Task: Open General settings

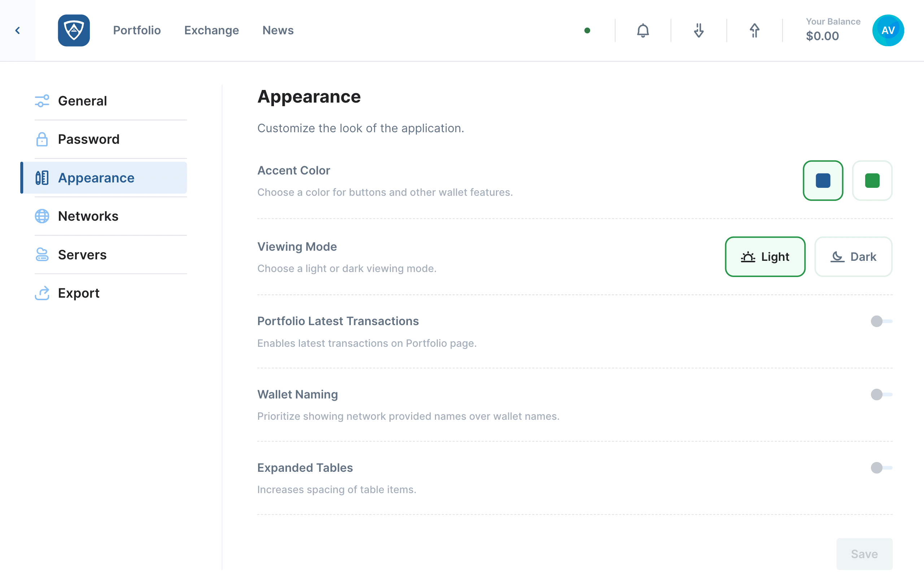Action: [x=111, y=101]
